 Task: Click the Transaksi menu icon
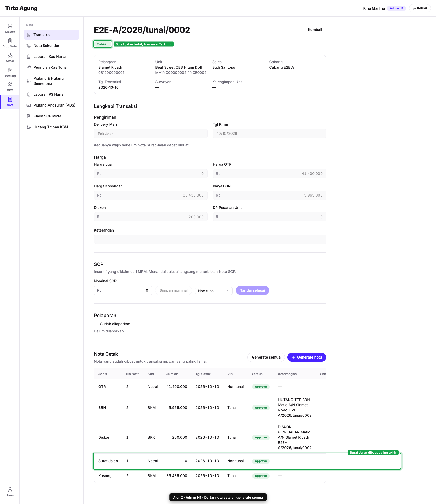29,35
